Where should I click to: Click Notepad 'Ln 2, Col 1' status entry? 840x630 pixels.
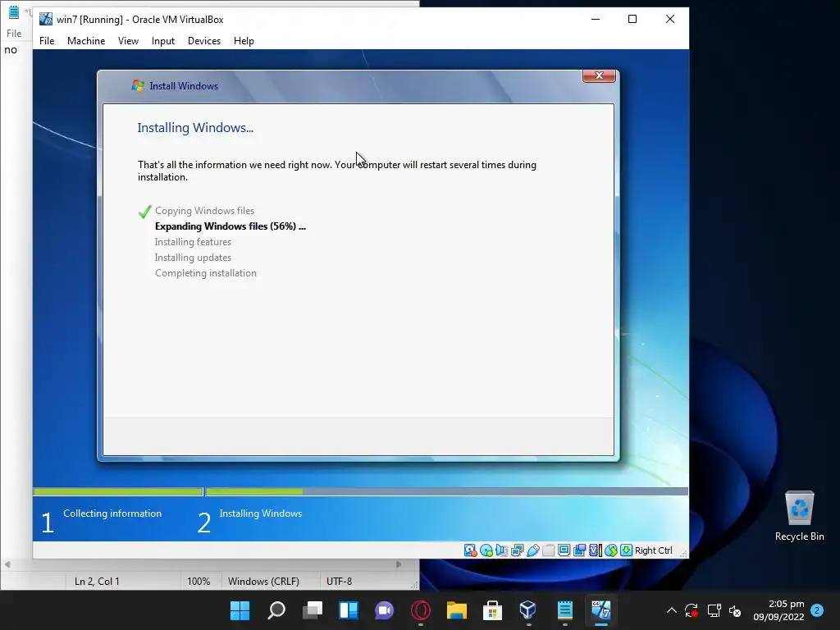[x=97, y=582]
